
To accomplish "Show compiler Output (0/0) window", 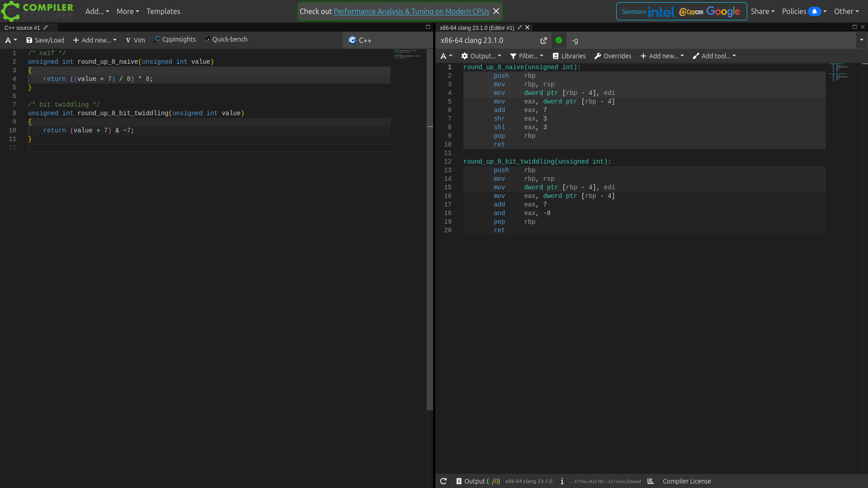I will pyautogui.click(x=478, y=481).
